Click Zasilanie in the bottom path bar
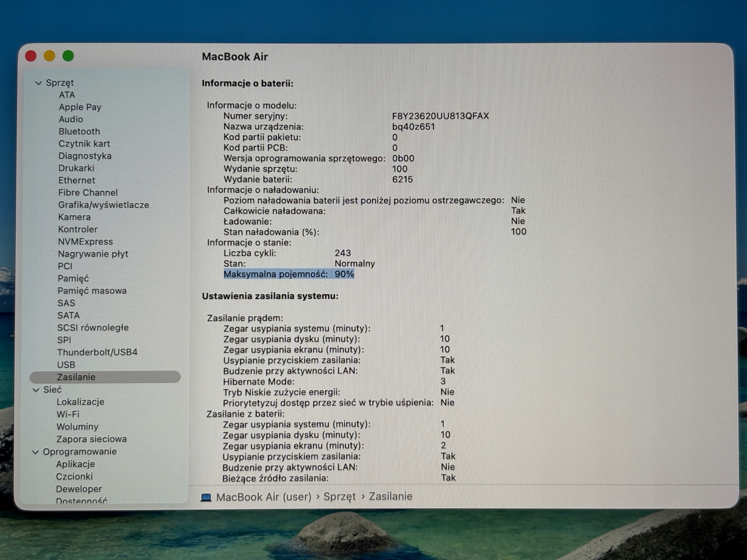The image size is (747, 560). coord(390,496)
